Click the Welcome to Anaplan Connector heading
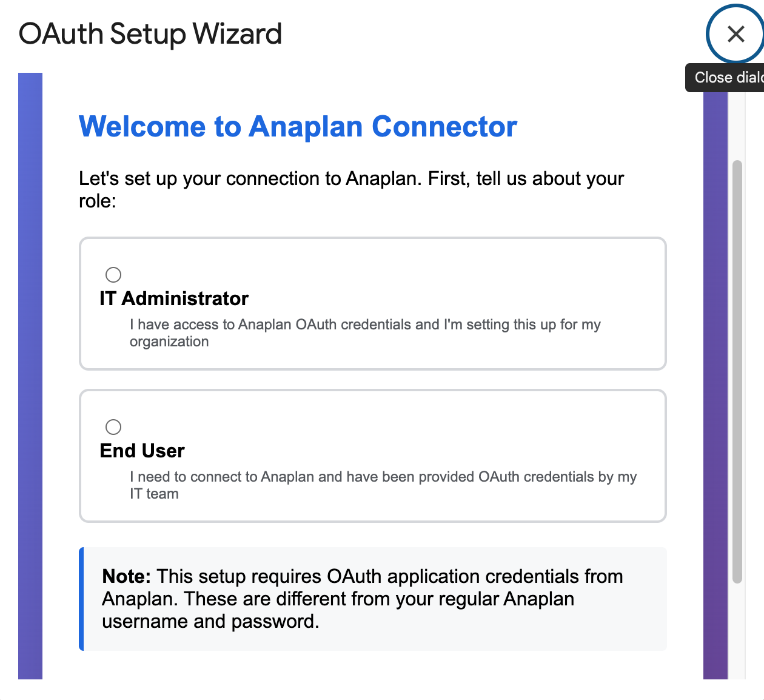Viewport: 764px width, 700px height. click(297, 126)
